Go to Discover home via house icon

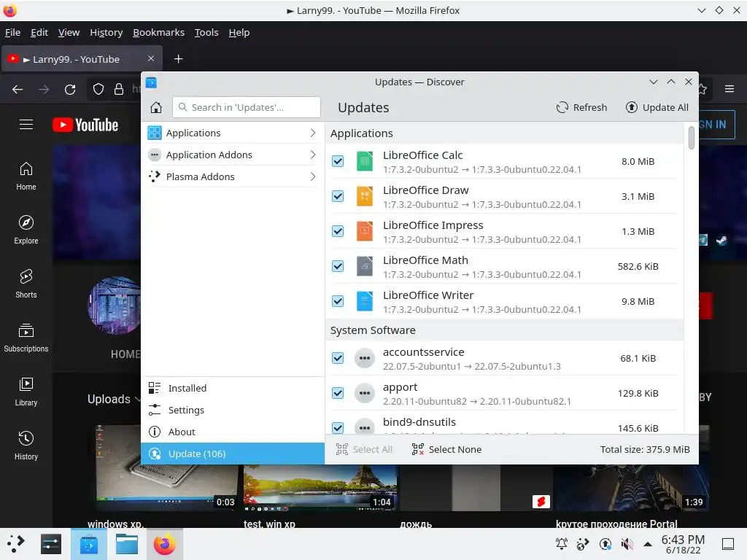click(x=156, y=108)
